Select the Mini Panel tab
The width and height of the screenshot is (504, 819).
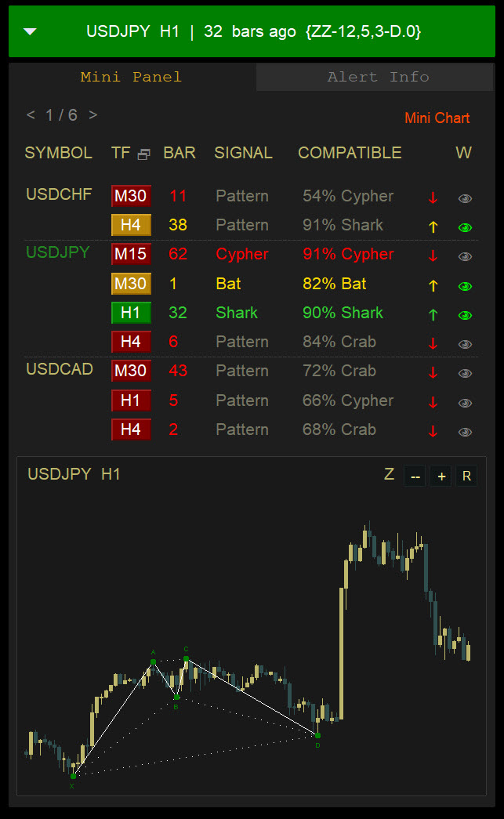point(131,77)
